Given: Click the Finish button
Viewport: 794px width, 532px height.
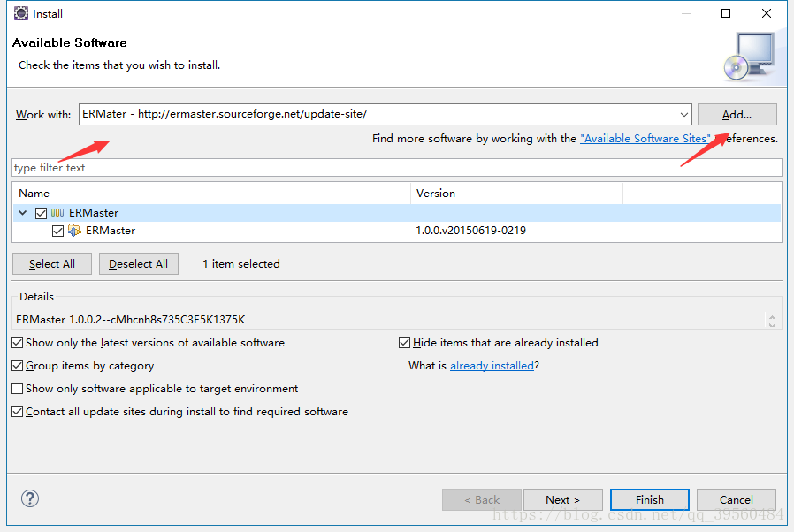Looking at the screenshot, I should (x=650, y=499).
